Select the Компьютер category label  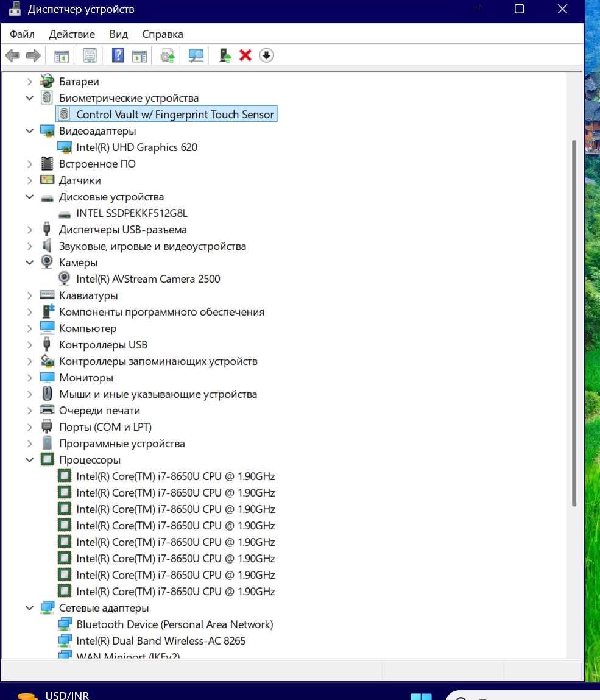tap(88, 328)
